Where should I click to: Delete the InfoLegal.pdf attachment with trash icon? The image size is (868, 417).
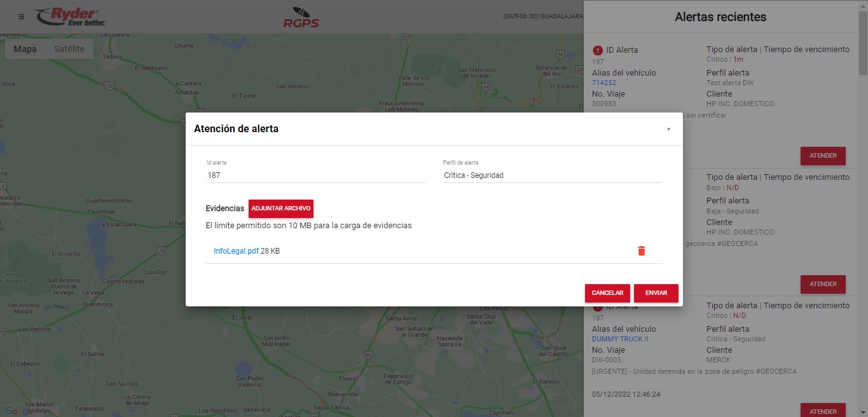[641, 251]
